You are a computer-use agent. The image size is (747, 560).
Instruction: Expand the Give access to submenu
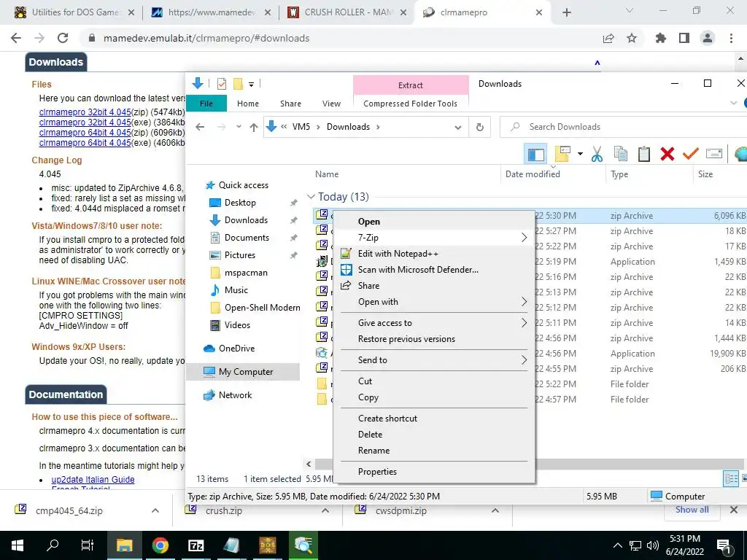point(434,323)
